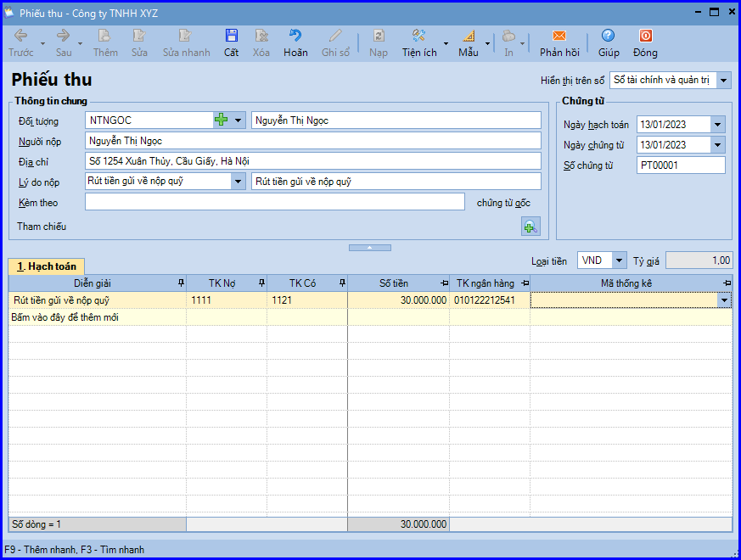Select Diễn giải cell in first row

pos(98,300)
